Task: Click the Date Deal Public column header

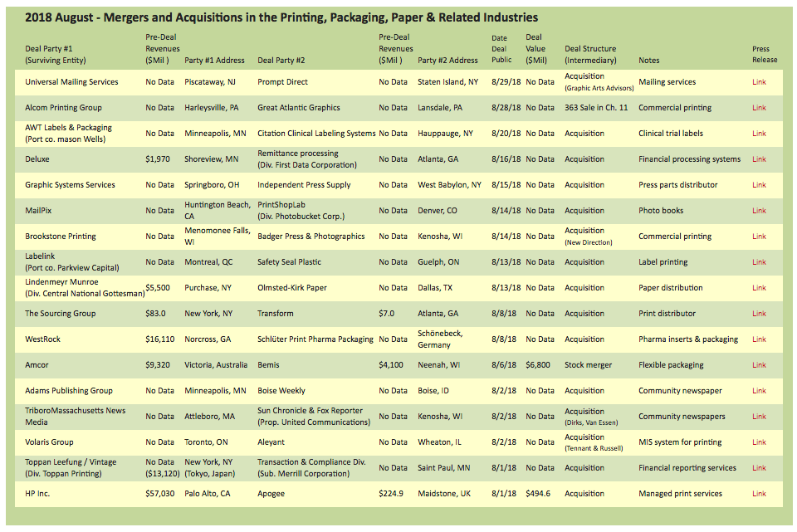Action: pos(500,48)
